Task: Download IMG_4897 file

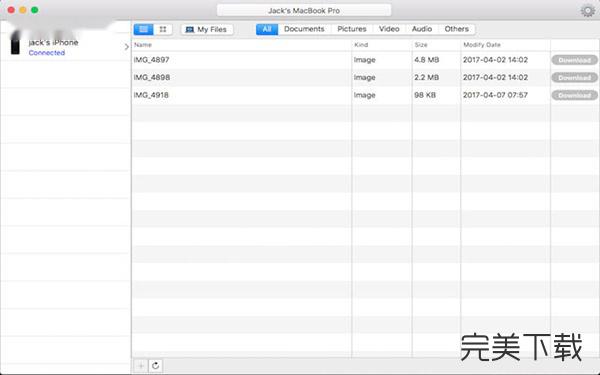Action: coord(574,60)
